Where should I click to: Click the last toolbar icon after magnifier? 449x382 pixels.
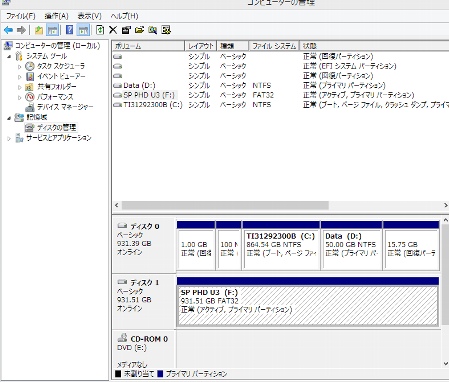click(166, 30)
